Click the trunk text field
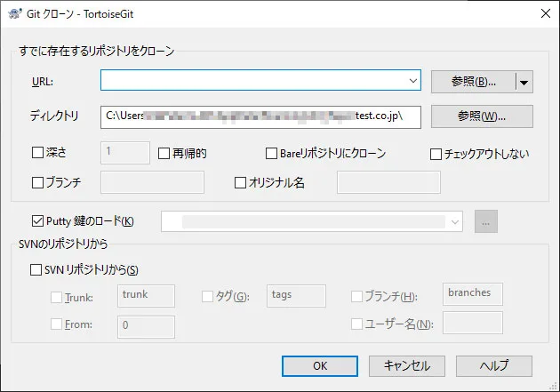 point(146,296)
